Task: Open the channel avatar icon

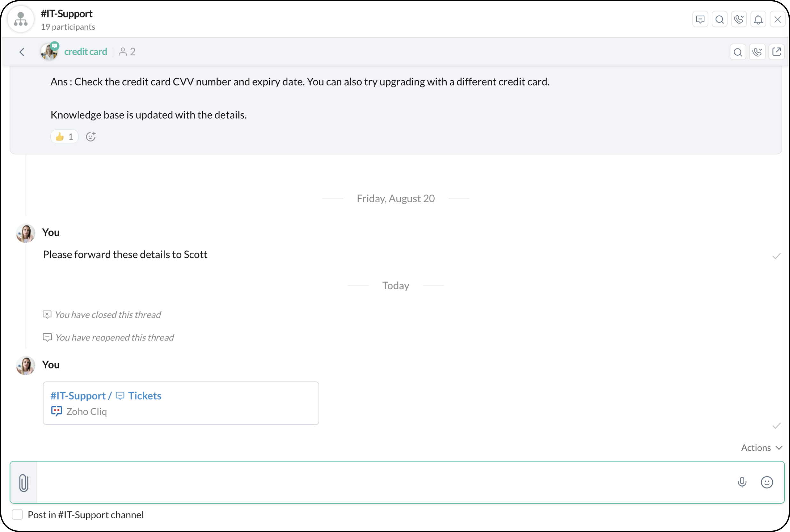Action: pyautogui.click(x=21, y=19)
